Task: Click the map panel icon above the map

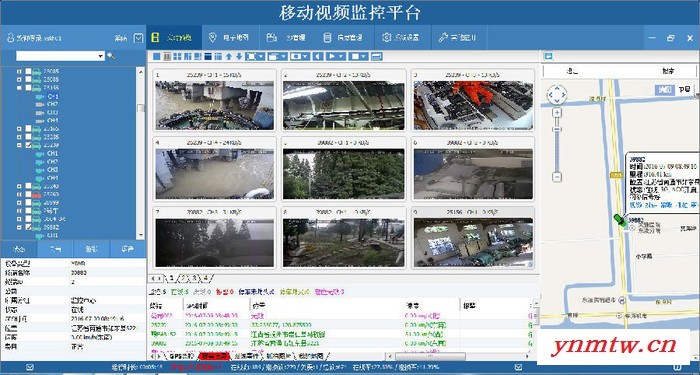Action: tap(549, 56)
